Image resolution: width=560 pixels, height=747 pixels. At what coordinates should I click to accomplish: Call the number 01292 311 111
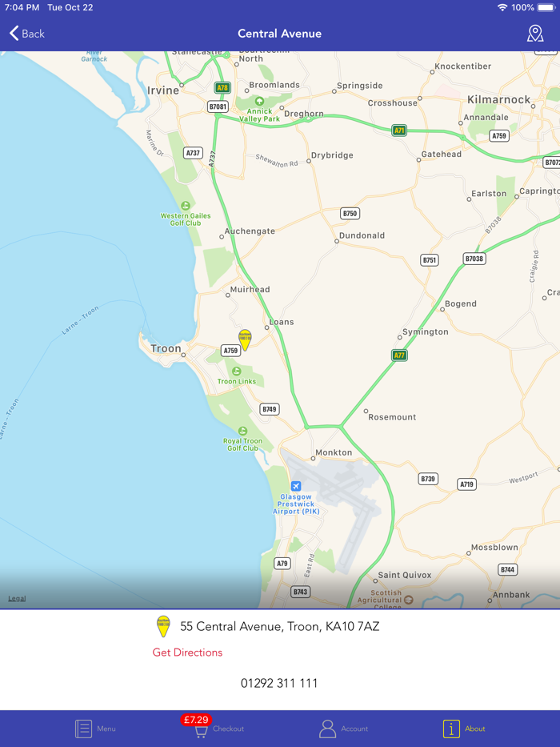point(279,683)
